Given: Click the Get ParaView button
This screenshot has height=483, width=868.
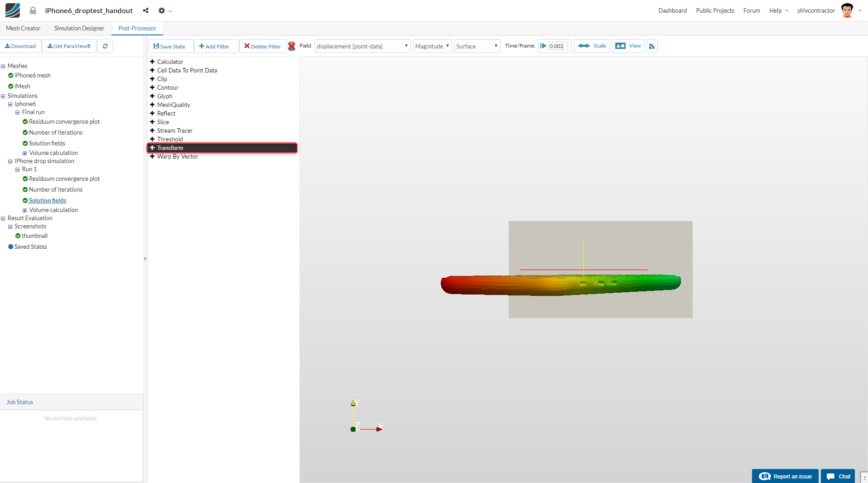Looking at the screenshot, I should coord(69,46).
